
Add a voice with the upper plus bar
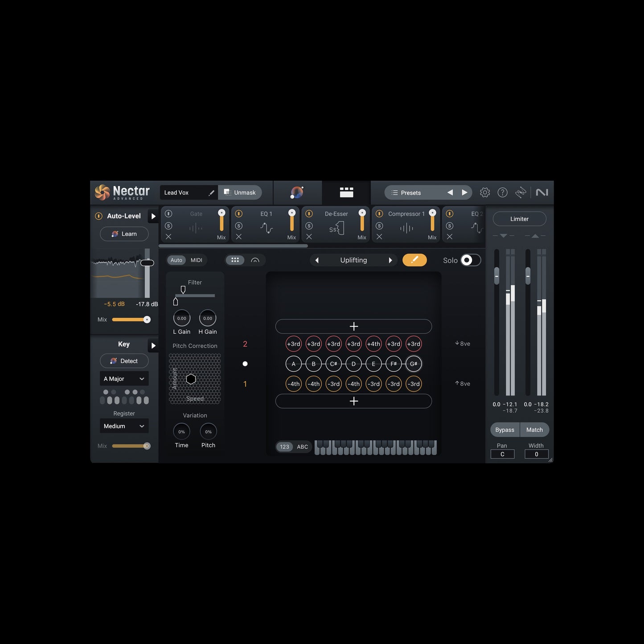coord(353,326)
